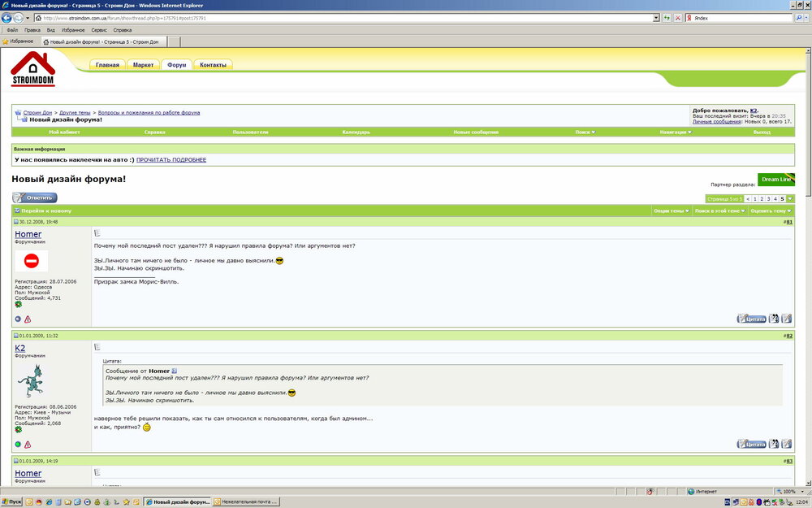The width and height of the screenshot is (812, 508).
Task: Click the K2 dragon avatar image
Action: [31, 380]
